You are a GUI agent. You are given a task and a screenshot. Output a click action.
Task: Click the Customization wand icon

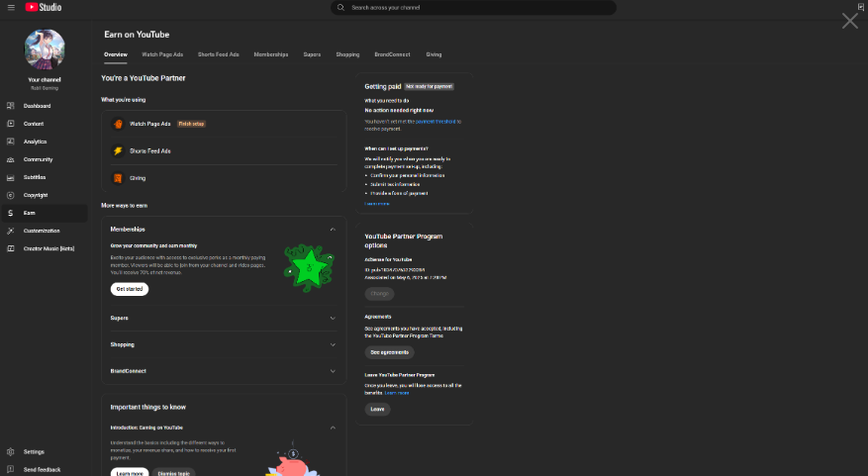point(11,231)
